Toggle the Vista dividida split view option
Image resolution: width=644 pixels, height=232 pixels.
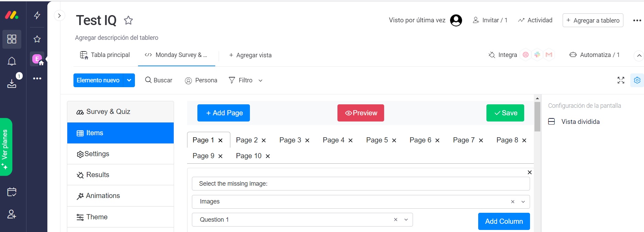click(580, 122)
